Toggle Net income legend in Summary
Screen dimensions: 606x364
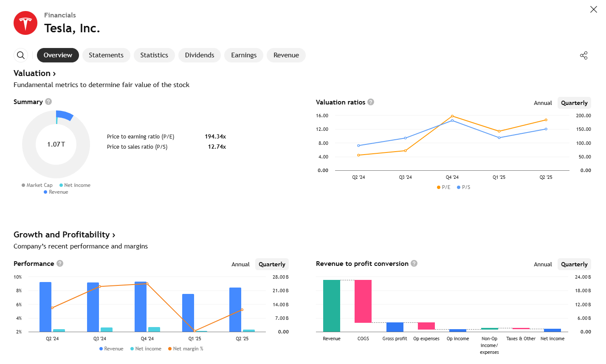75,185
